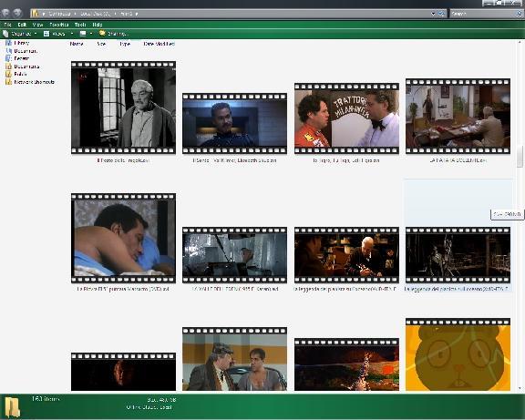Select thumbnail of bald man in a bar
The width and height of the screenshot is (525, 420).
click(346, 255)
